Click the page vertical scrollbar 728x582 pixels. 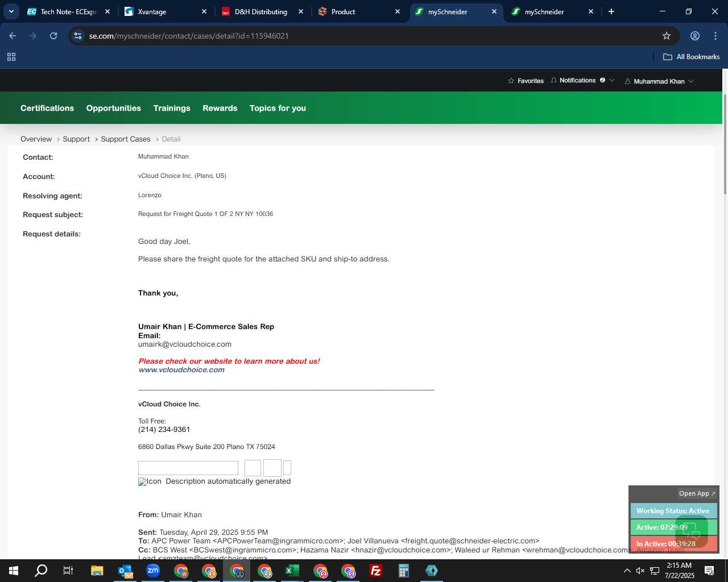725,144
